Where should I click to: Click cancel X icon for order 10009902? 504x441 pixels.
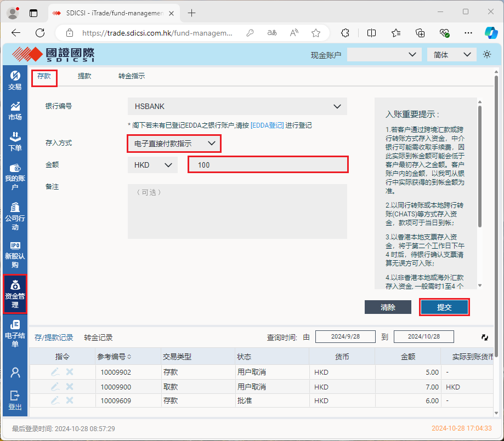[x=70, y=372]
